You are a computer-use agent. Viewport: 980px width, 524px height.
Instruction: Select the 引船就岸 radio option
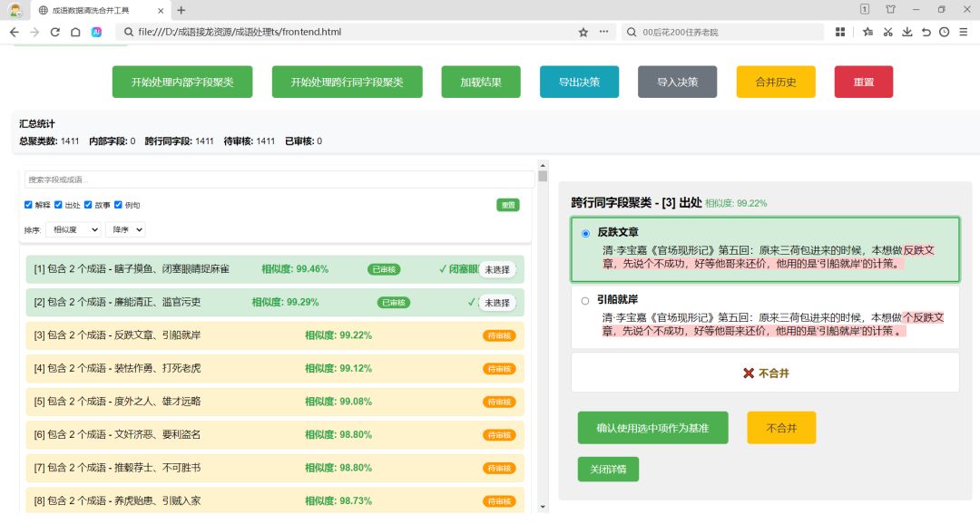(585, 301)
